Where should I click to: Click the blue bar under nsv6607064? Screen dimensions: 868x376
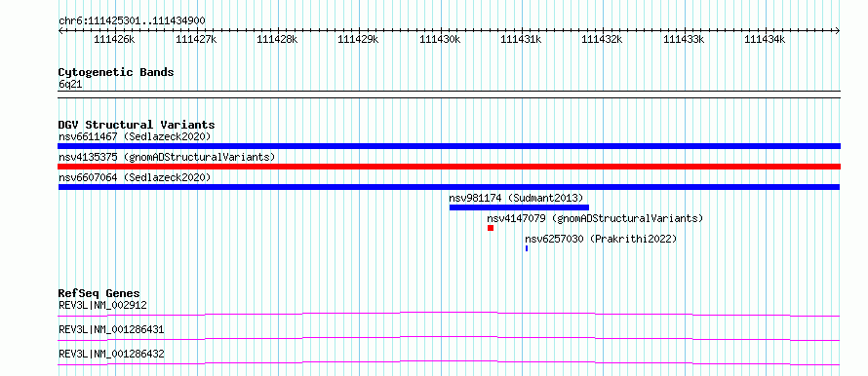point(449,187)
